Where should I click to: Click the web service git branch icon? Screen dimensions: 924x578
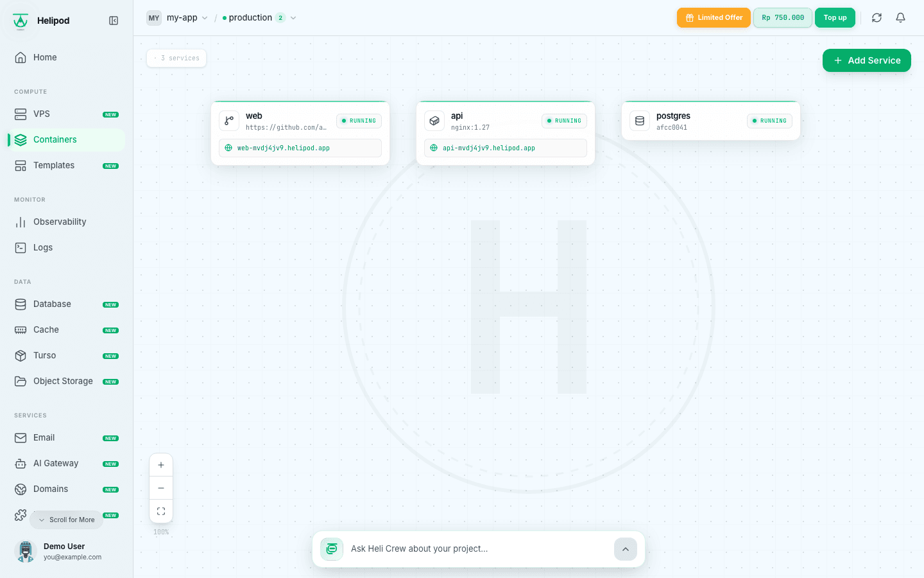coord(229,121)
